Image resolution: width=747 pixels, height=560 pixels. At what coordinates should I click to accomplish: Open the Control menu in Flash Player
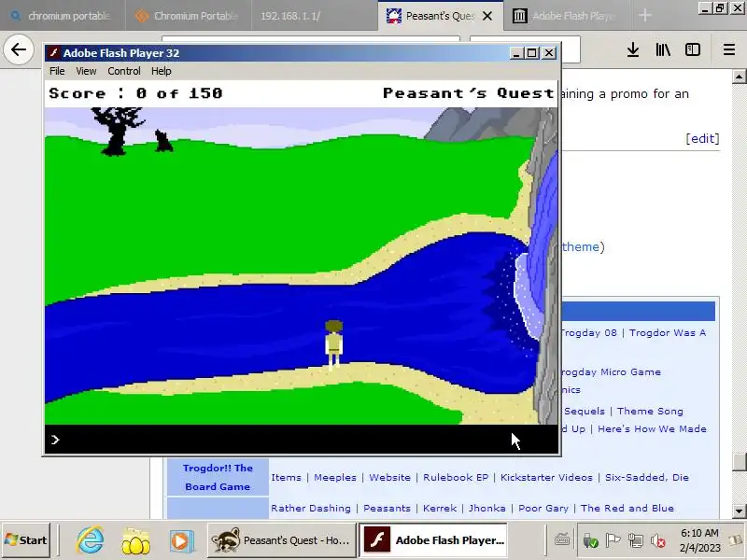(x=124, y=71)
